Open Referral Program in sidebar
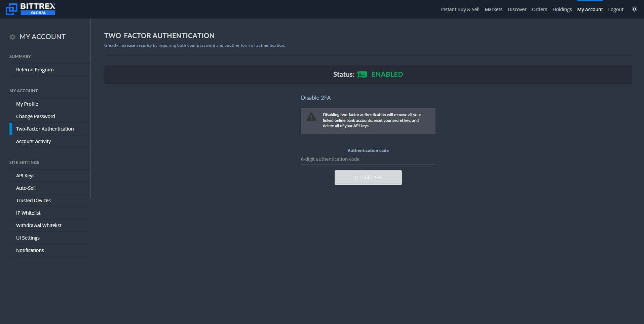 pos(35,70)
